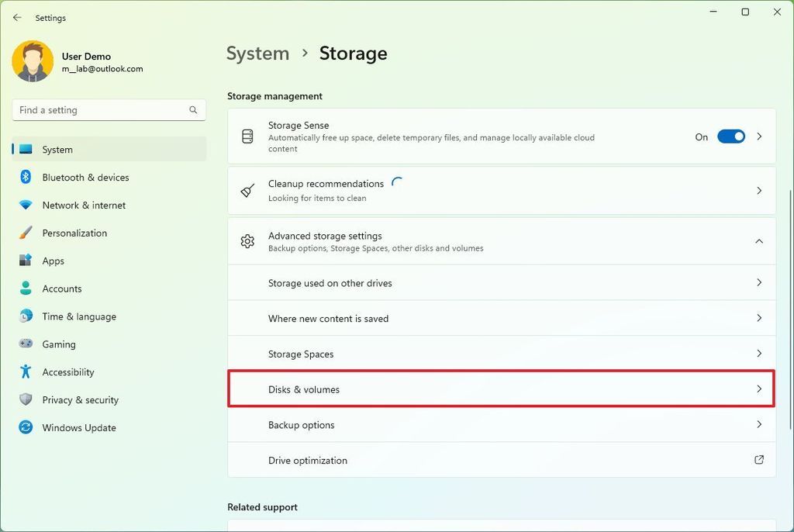Select the Advanced storage settings gear icon
This screenshot has height=532, width=794.
pyautogui.click(x=247, y=241)
